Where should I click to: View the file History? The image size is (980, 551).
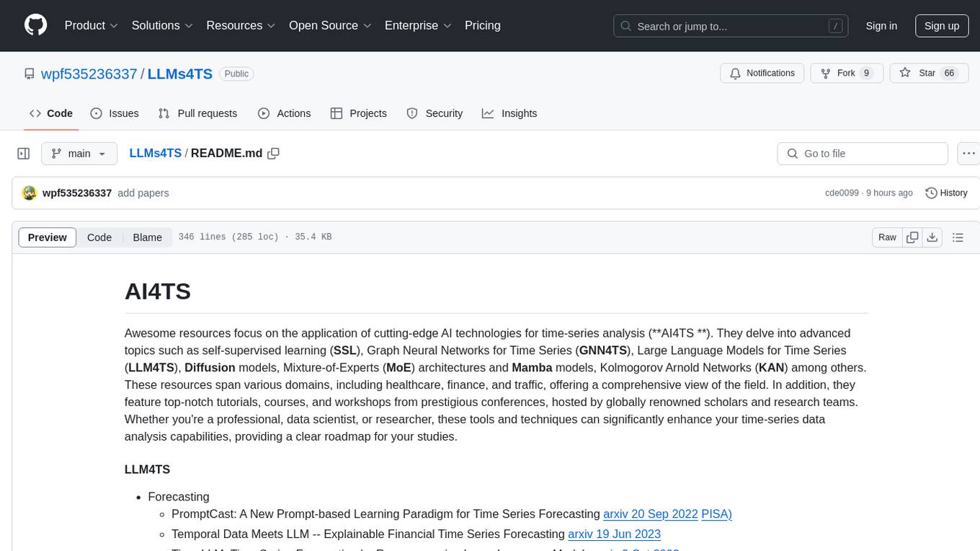946,193
